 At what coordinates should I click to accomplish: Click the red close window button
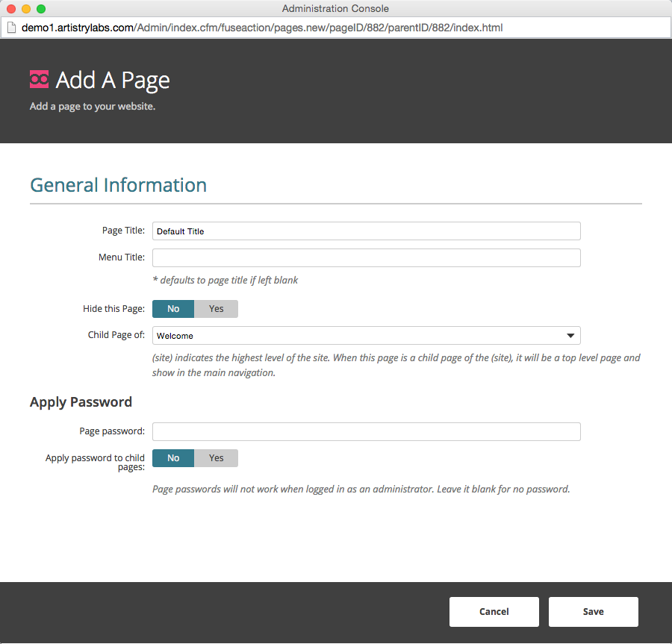point(11,8)
